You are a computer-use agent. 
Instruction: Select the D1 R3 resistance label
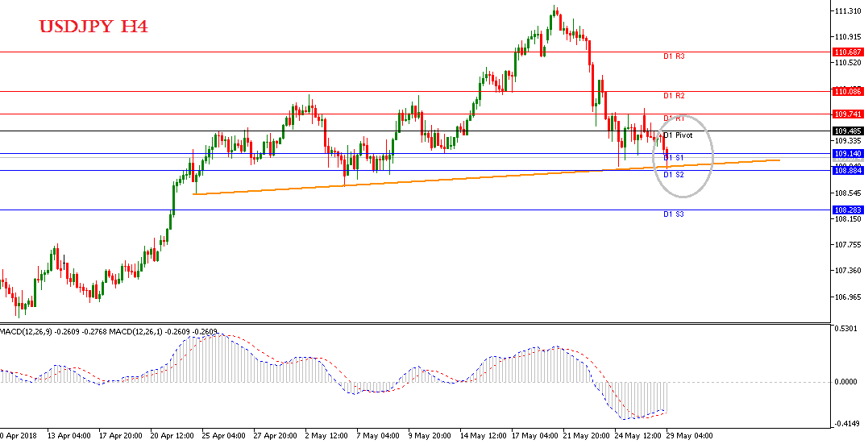click(674, 56)
